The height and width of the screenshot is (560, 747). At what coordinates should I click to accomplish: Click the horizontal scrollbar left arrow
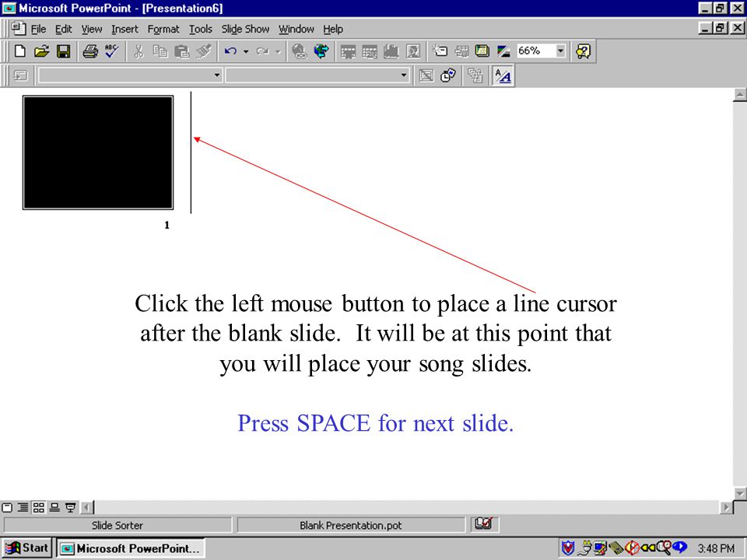[86, 508]
